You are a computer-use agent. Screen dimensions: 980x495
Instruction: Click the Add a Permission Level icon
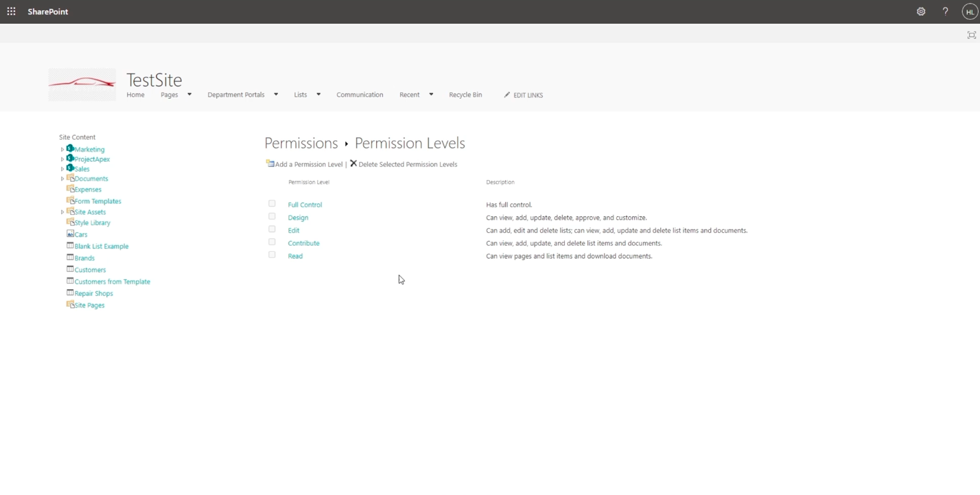pyautogui.click(x=270, y=164)
